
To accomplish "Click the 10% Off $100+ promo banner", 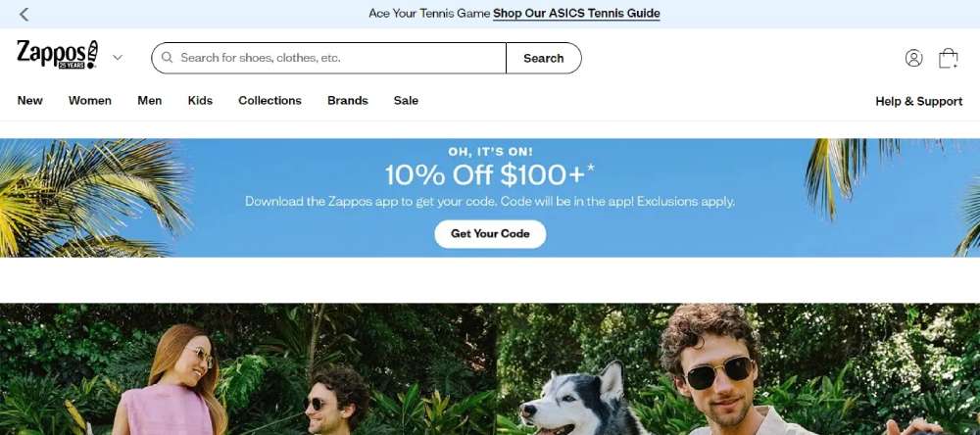I will [490, 198].
